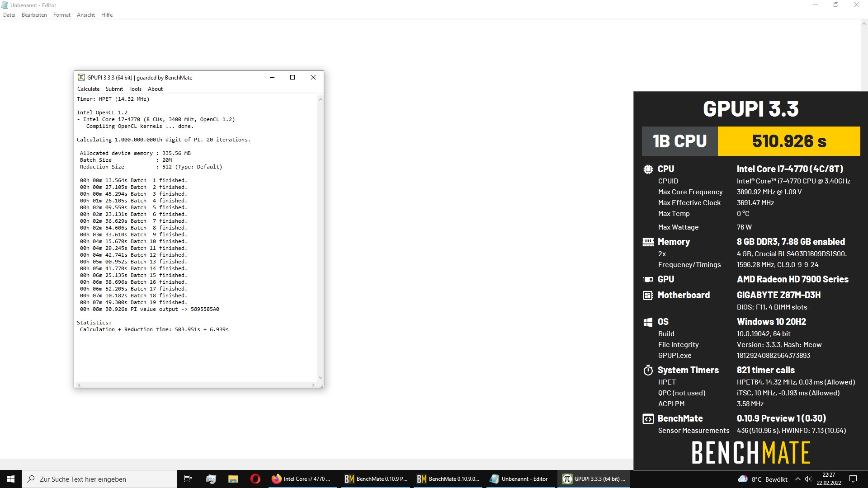Expand the hidden system tray icons
This screenshot has width=868, height=488.
[x=797, y=479]
